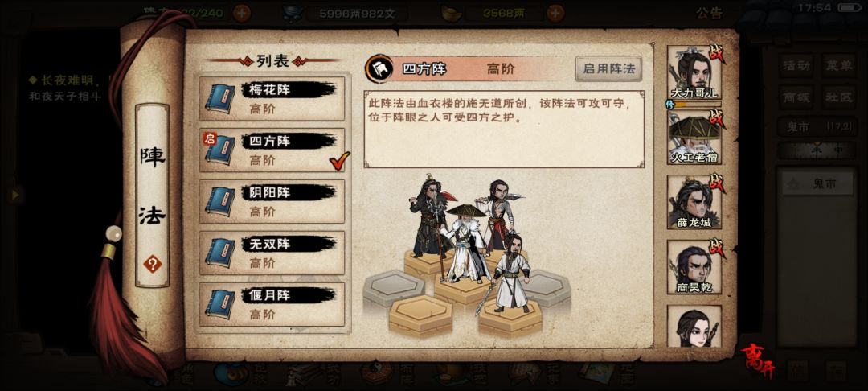Select the straw-hat monk on the center tile
This screenshot has width=868, height=391.
click(465, 244)
